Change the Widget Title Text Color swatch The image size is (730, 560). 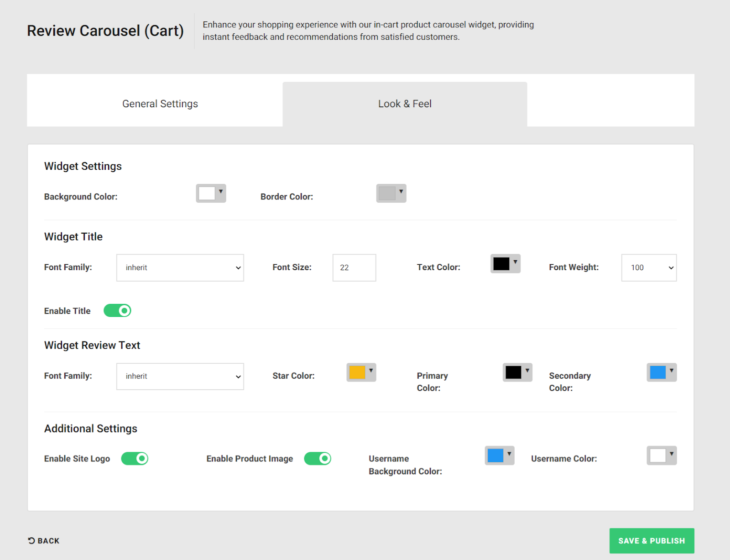505,264
